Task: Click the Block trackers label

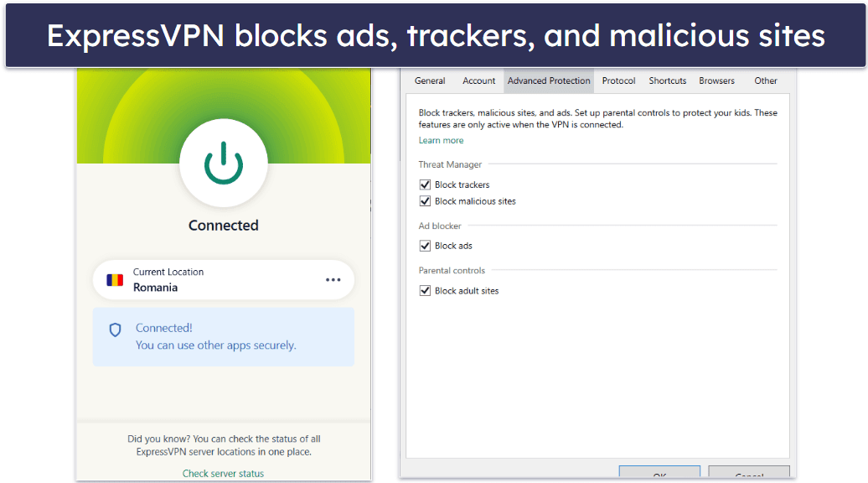Action: [462, 184]
